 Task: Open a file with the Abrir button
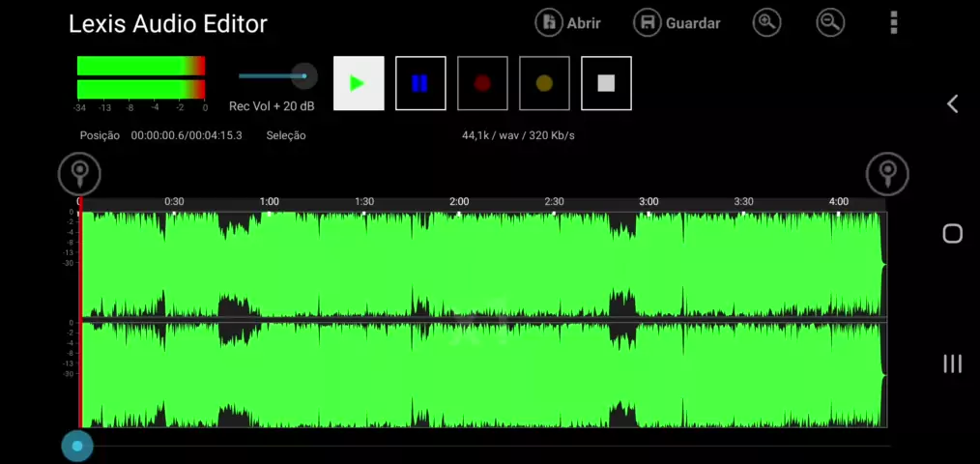click(567, 23)
